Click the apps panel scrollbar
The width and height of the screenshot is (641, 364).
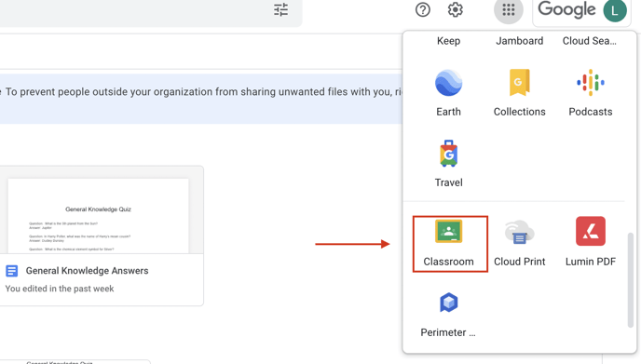[x=631, y=280]
